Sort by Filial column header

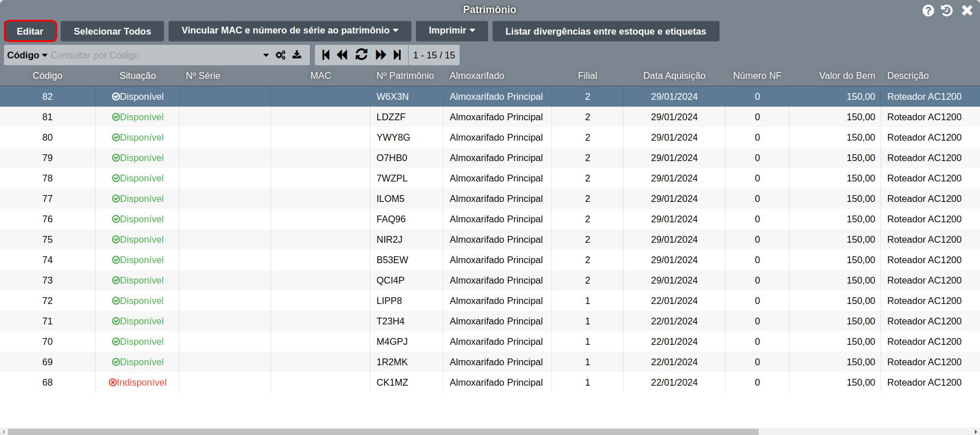coord(587,75)
